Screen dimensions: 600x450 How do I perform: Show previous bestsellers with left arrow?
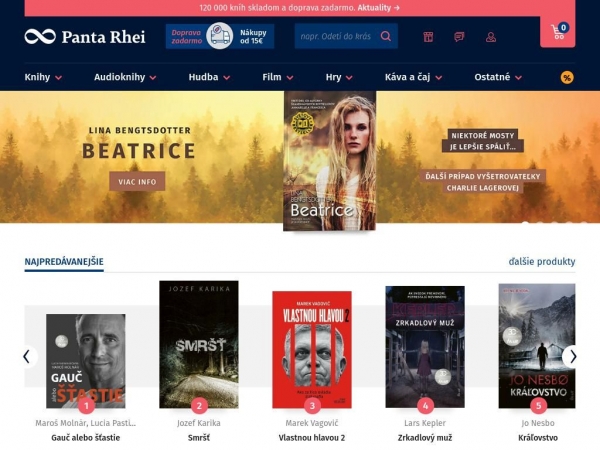(28, 356)
